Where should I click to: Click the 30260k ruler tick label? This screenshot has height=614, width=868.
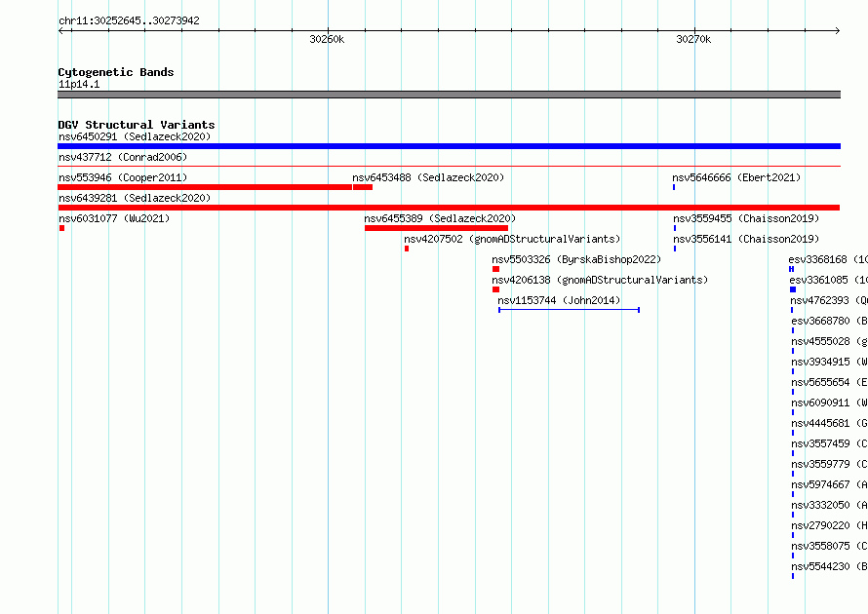click(327, 39)
